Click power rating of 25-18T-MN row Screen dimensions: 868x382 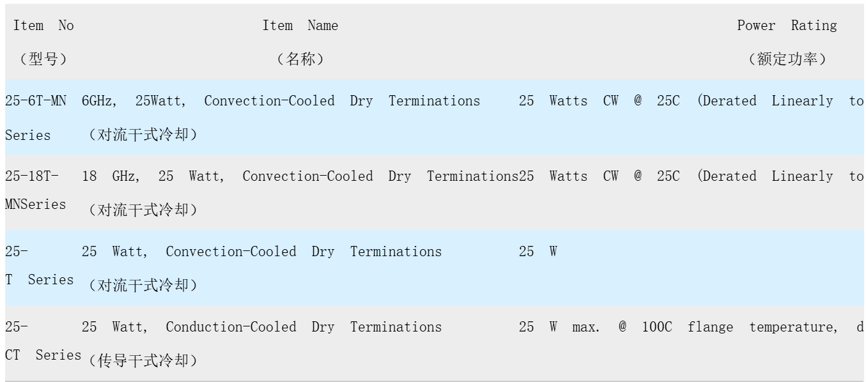click(691, 176)
